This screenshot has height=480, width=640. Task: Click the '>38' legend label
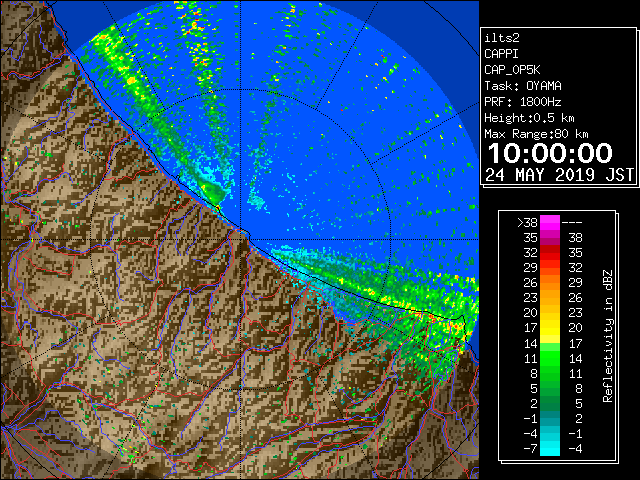tap(527, 223)
